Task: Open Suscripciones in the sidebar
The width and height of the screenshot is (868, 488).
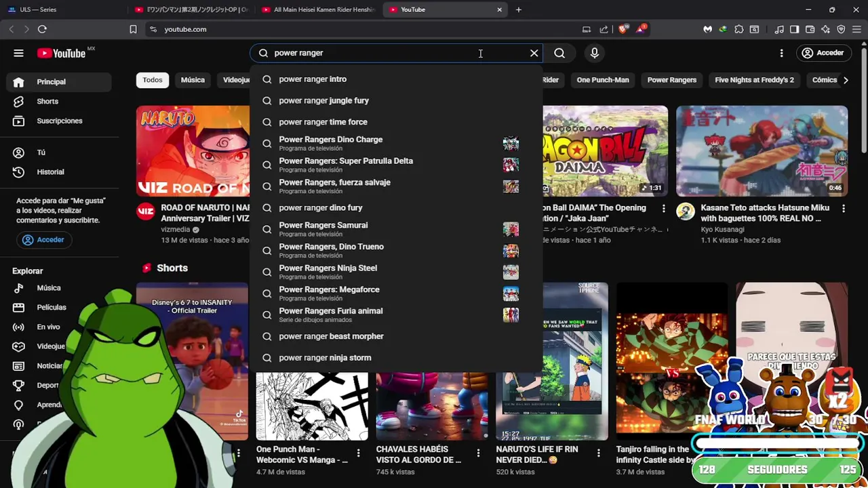Action: tap(60, 121)
